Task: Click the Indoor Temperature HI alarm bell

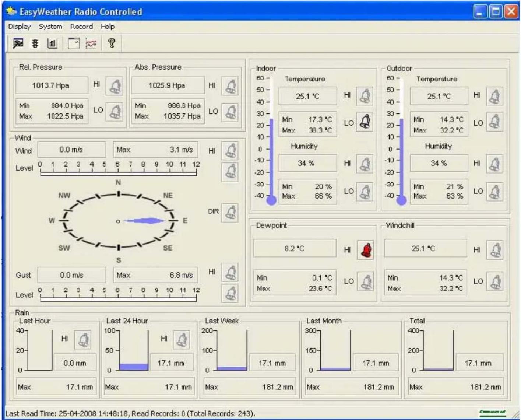Action: point(365,96)
